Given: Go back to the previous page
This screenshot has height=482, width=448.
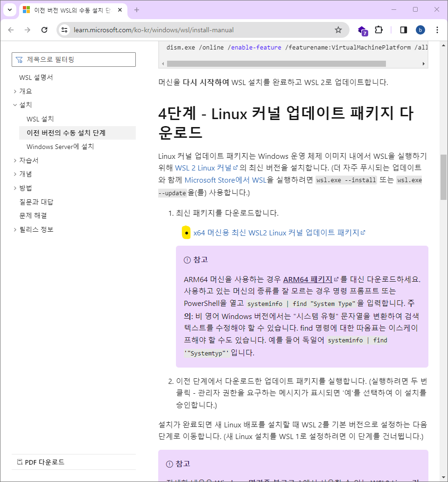Looking at the screenshot, I should point(11,30).
